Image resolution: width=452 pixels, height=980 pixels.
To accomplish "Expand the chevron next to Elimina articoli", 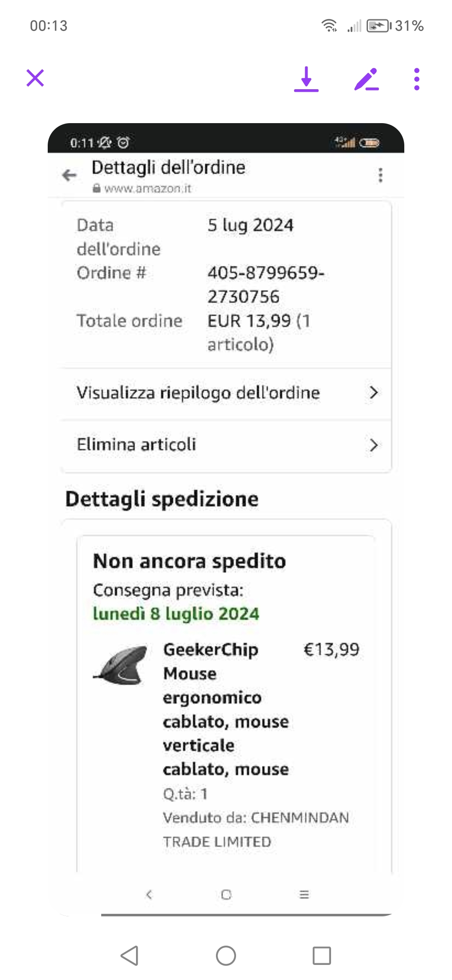I will tap(373, 445).
